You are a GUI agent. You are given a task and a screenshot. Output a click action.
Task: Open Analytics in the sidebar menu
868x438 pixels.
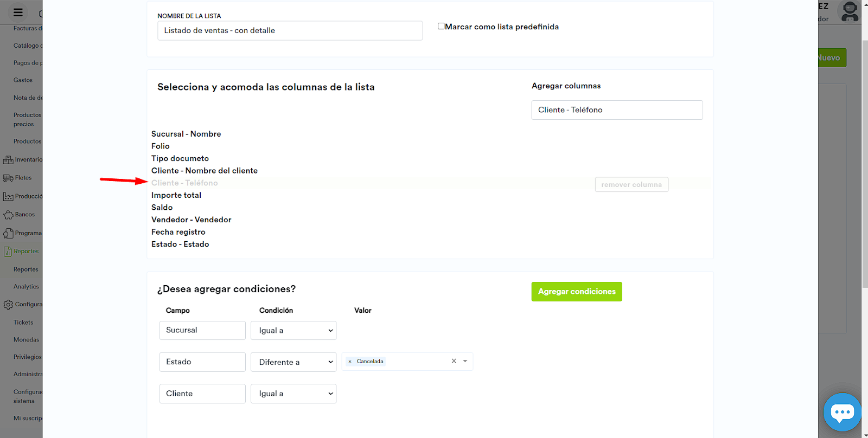[x=26, y=287]
